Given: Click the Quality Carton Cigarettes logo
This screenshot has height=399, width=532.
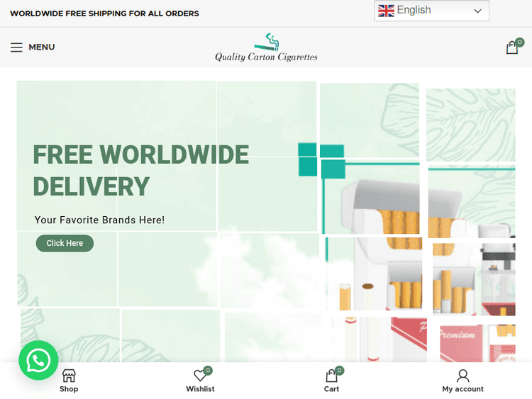Looking at the screenshot, I should tap(266, 47).
